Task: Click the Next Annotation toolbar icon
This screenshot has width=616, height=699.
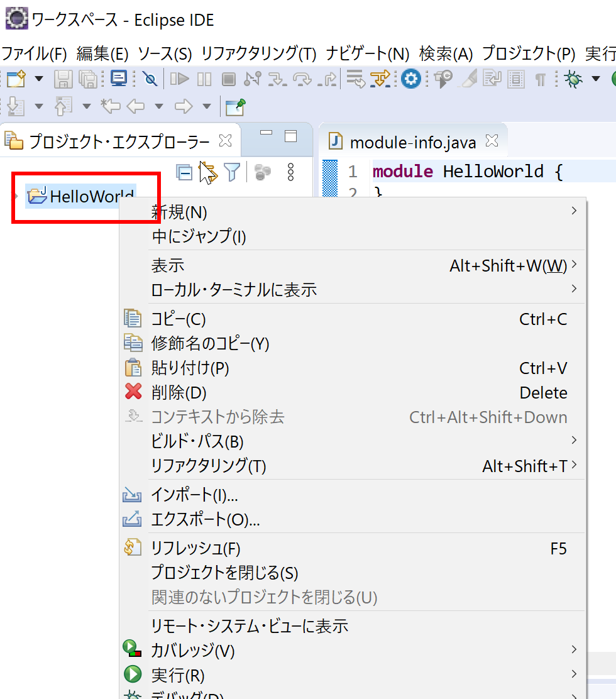Action: coord(16,106)
